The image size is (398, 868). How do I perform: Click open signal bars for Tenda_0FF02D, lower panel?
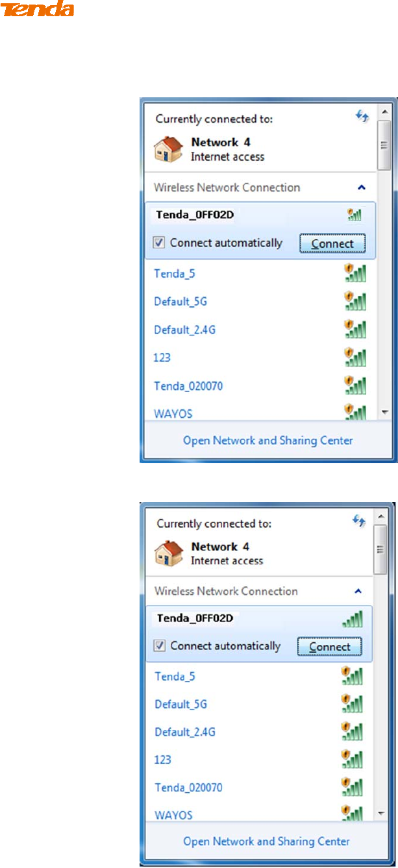tap(353, 620)
